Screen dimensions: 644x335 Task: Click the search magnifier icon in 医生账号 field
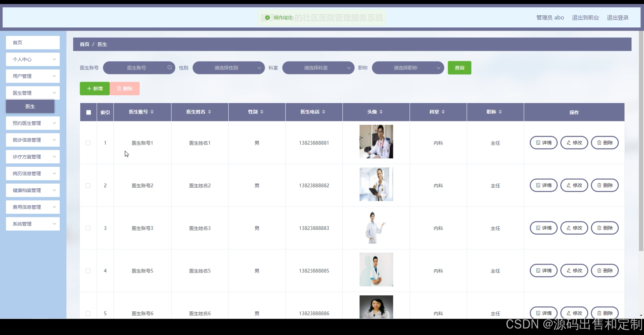[x=170, y=67]
